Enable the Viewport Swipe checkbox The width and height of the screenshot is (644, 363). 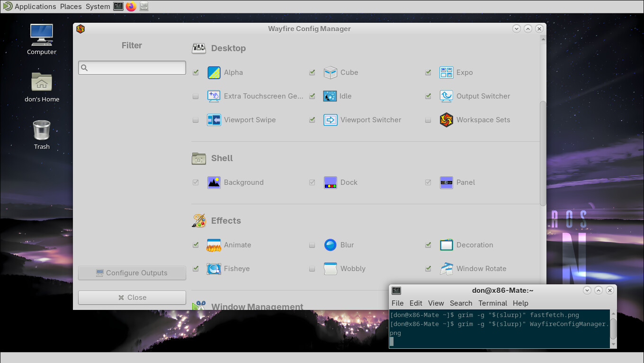196,120
